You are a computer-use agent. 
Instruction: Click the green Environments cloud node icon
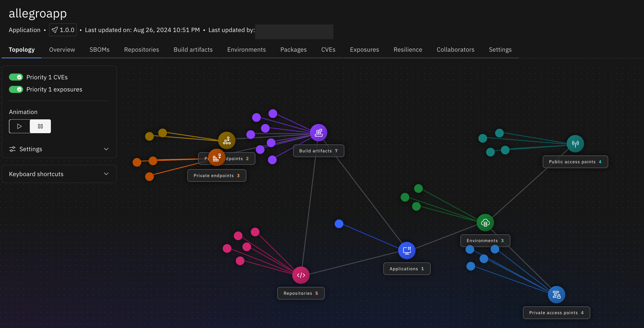[x=485, y=222]
